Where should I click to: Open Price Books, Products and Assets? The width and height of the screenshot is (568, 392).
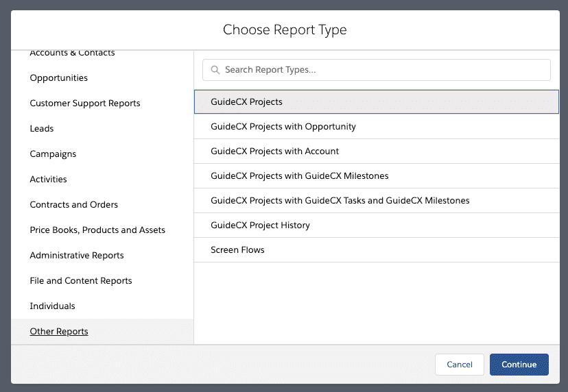[x=97, y=230]
